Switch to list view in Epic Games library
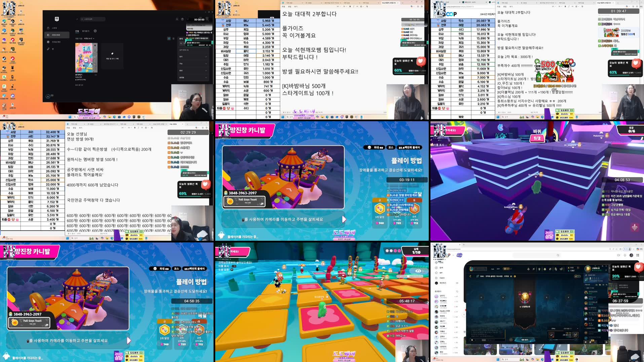 coord(173,39)
